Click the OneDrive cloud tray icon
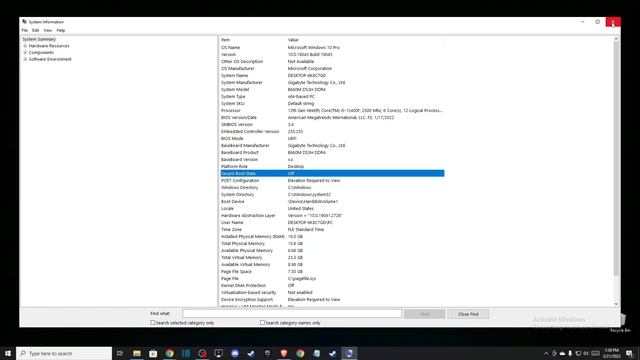Image resolution: width=640 pixels, height=360 pixels. click(562, 353)
